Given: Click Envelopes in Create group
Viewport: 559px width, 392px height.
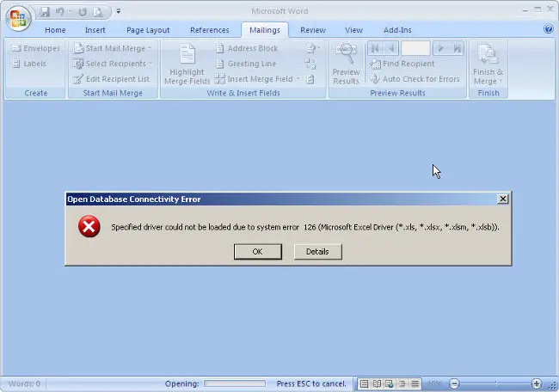Looking at the screenshot, I should pyautogui.click(x=35, y=48).
